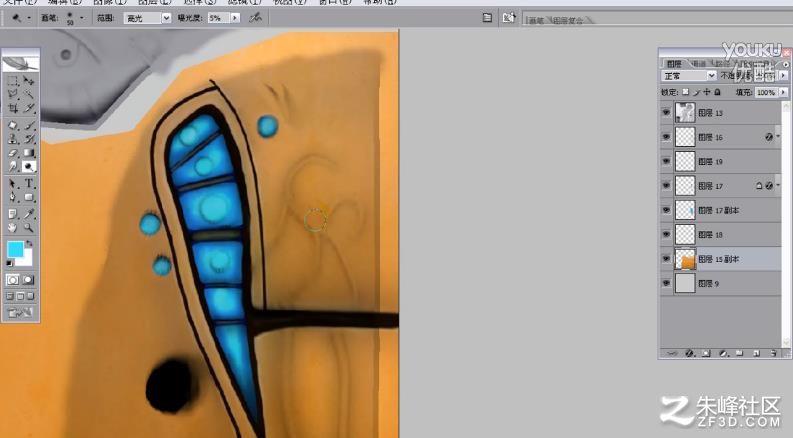Add a layer style from Layers panel bottom

[x=689, y=353]
